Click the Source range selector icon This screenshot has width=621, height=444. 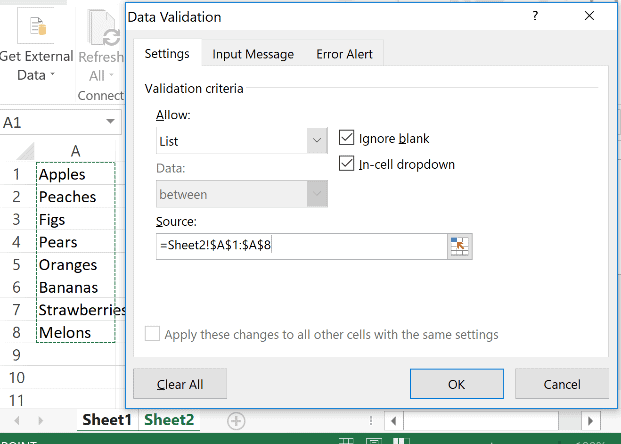point(459,247)
